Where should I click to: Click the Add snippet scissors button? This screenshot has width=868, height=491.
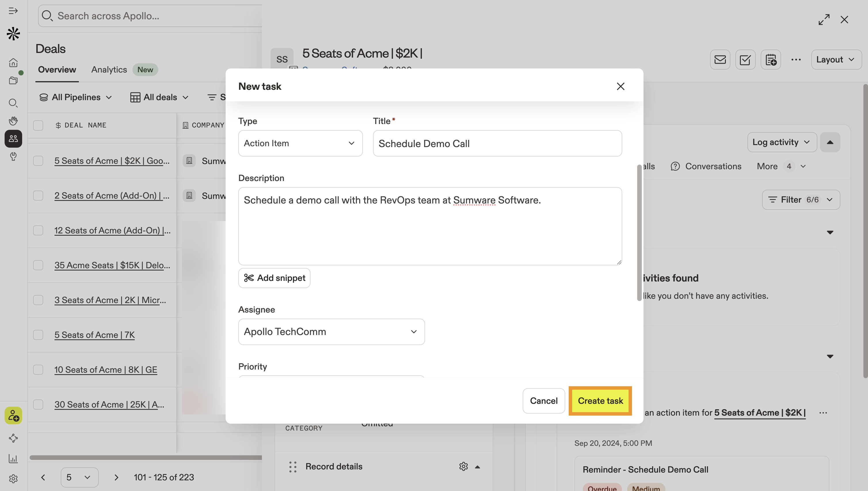[x=274, y=278]
